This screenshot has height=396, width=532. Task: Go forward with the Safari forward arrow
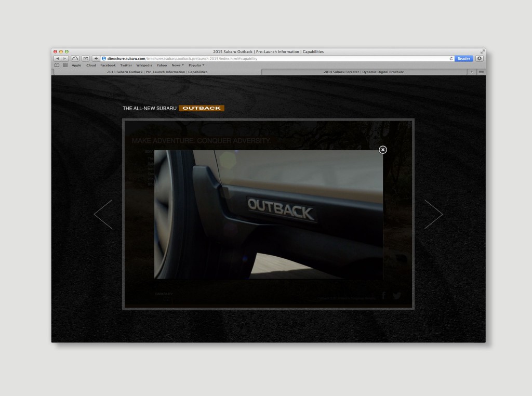pos(65,59)
